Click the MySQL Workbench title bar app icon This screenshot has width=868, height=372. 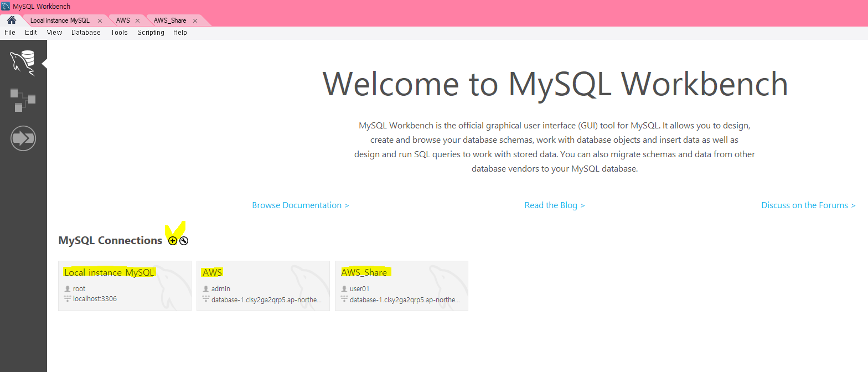coord(6,6)
